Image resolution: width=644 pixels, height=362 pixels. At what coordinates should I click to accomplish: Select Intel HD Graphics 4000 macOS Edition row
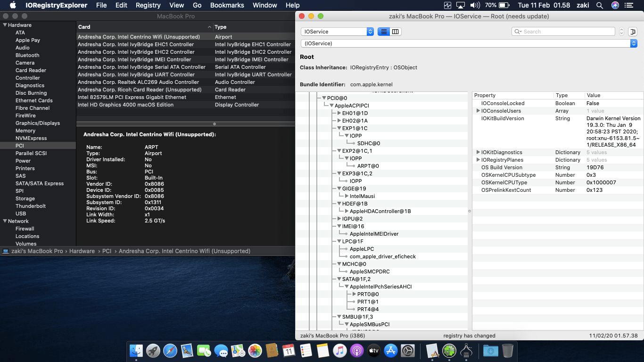(x=186, y=105)
